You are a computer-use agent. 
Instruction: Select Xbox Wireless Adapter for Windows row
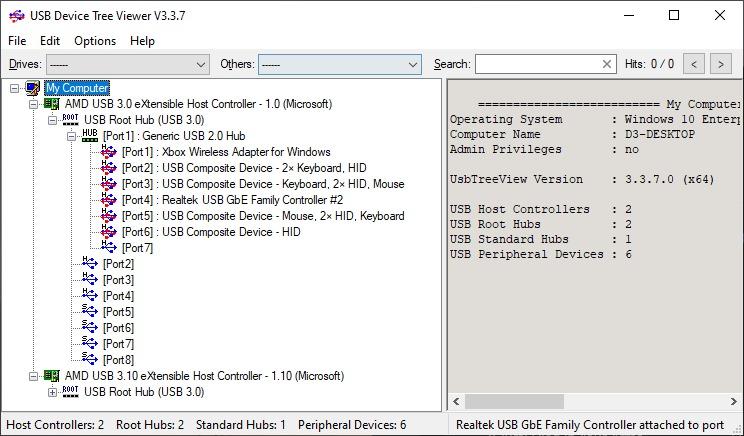click(226, 152)
